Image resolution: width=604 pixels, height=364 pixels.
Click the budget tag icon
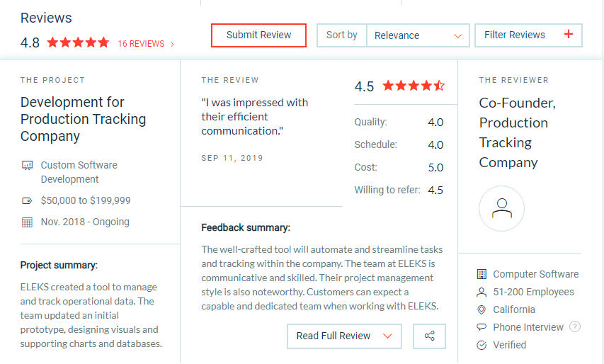coord(27,200)
